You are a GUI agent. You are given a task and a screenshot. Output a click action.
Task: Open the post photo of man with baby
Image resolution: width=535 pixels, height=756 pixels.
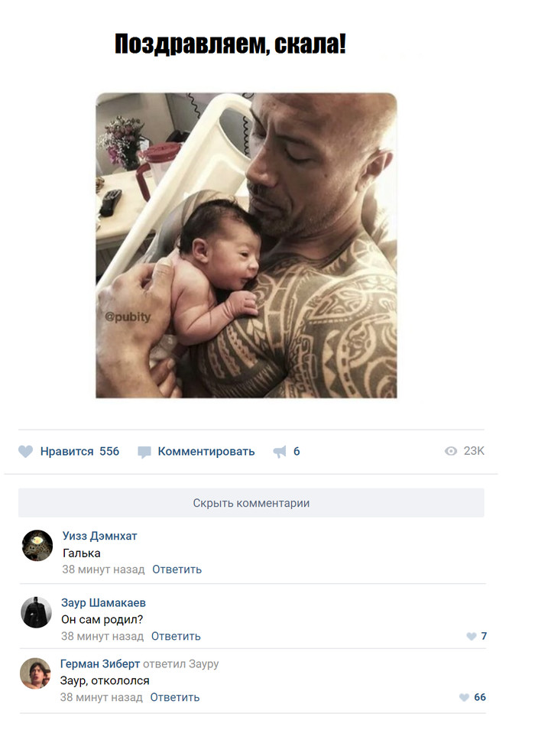click(x=246, y=245)
